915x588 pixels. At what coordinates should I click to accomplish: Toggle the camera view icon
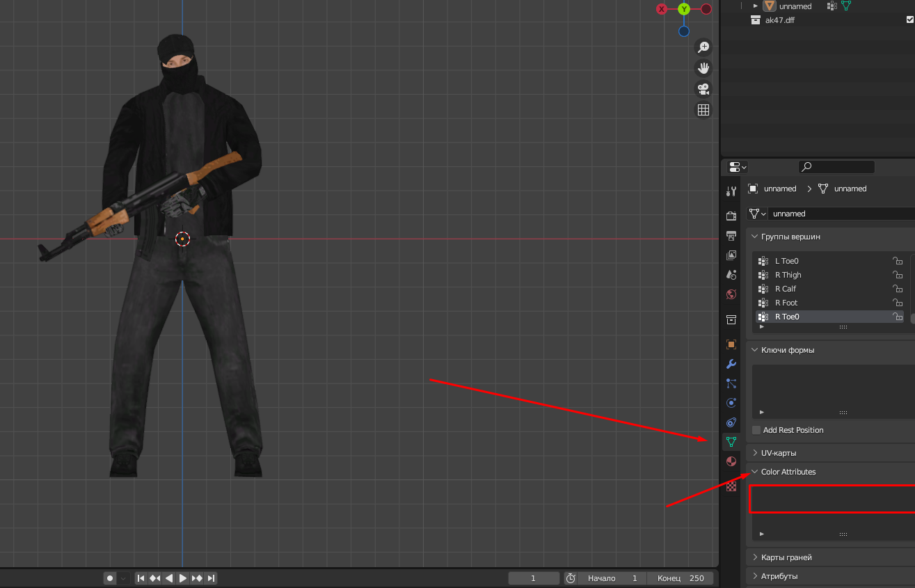tap(703, 89)
